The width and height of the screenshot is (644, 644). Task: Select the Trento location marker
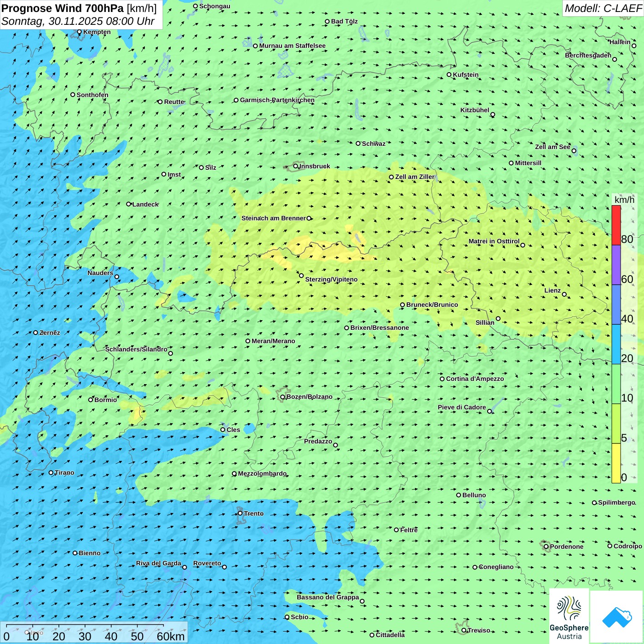point(240,513)
